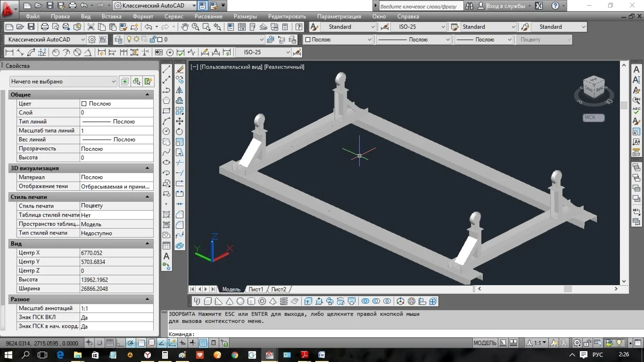This screenshot has height=362, width=644.
Task: Click the Plot printer icon
Action: pos(45,27)
